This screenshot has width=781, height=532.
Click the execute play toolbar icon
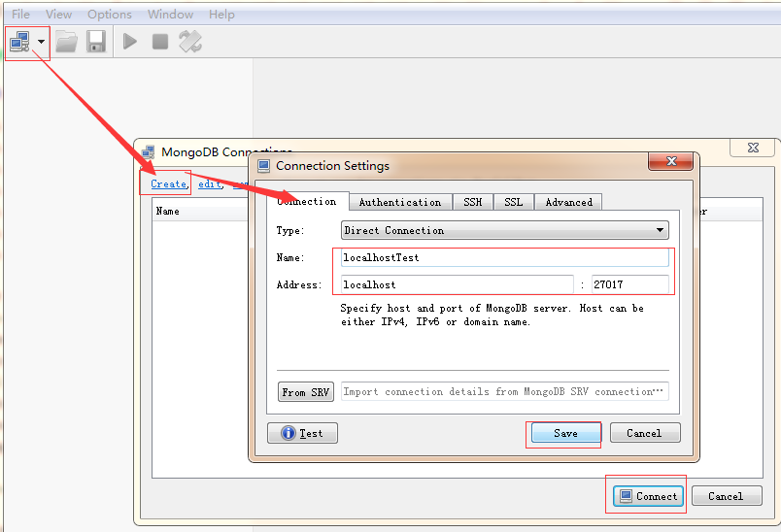[x=130, y=42]
